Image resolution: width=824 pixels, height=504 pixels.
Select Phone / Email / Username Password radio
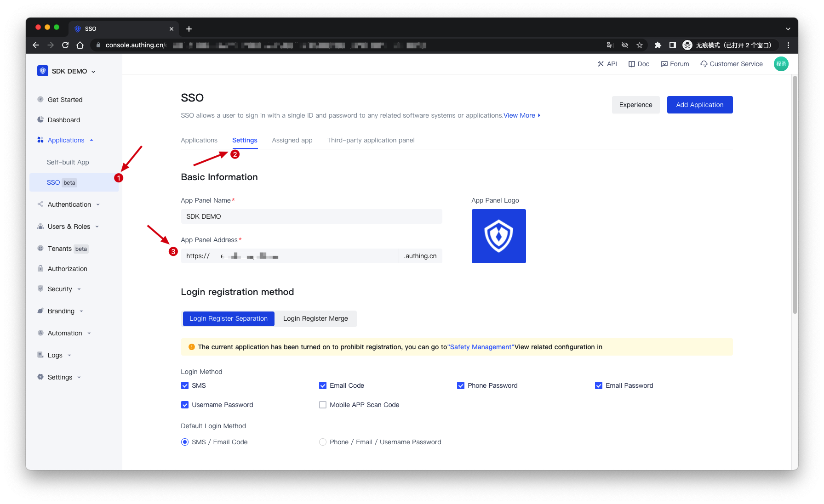323,442
